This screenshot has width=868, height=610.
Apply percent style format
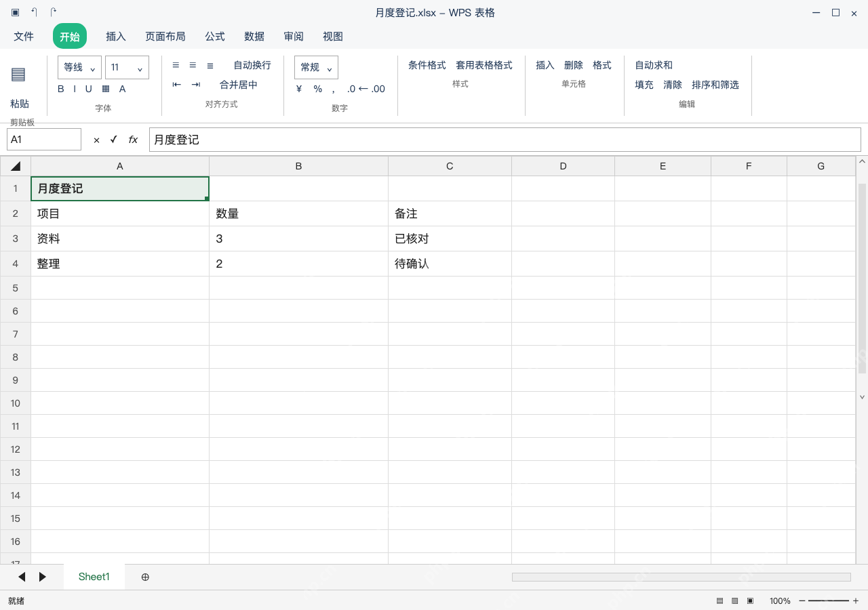coord(318,89)
